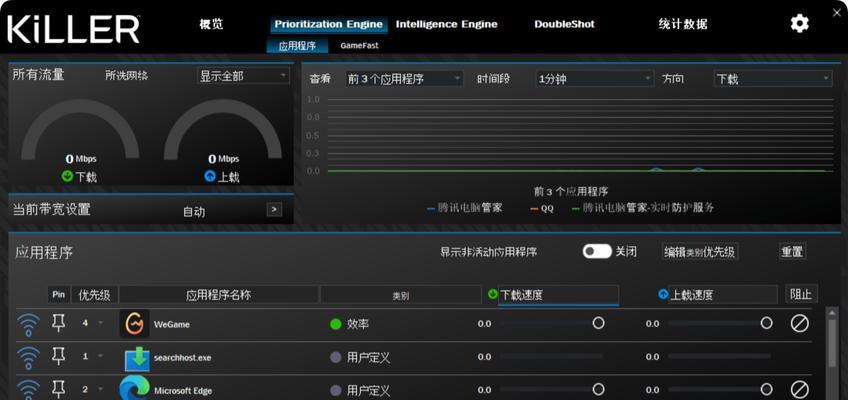Sort by the Pin column header
The image size is (848, 400).
click(58, 295)
